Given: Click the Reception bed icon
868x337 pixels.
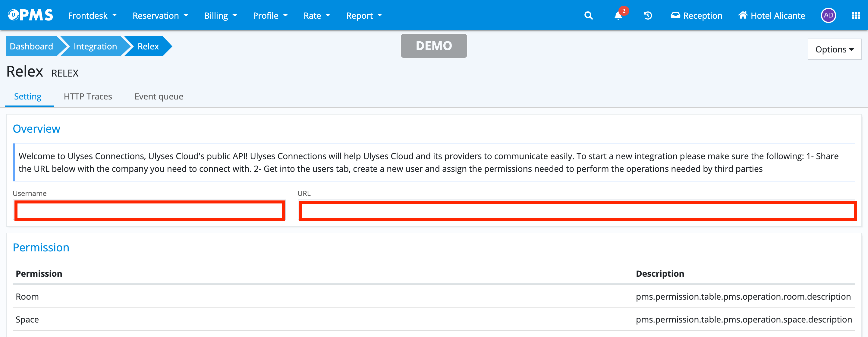Looking at the screenshot, I should [x=675, y=15].
